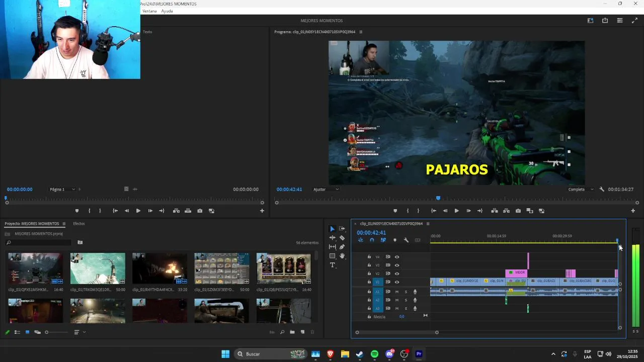Image resolution: width=644 pixels, height=362 pixels.
Task: Open timeline sequence panel menu
Action: point(428,224)
